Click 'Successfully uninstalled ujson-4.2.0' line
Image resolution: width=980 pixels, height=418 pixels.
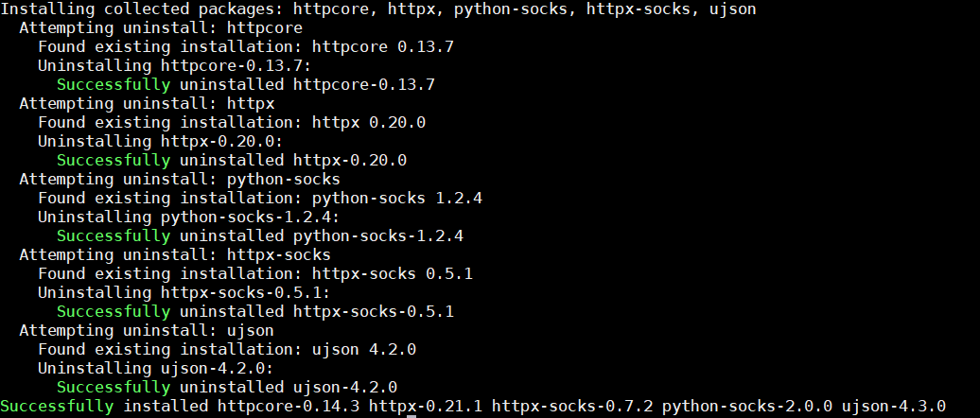point(227,388)
